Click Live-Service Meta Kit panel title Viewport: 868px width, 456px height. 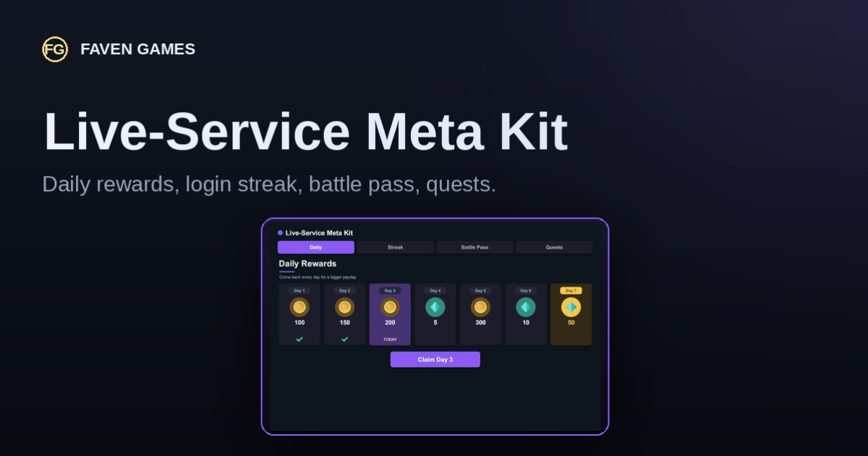pyautogui.click(x=319, y=233)
